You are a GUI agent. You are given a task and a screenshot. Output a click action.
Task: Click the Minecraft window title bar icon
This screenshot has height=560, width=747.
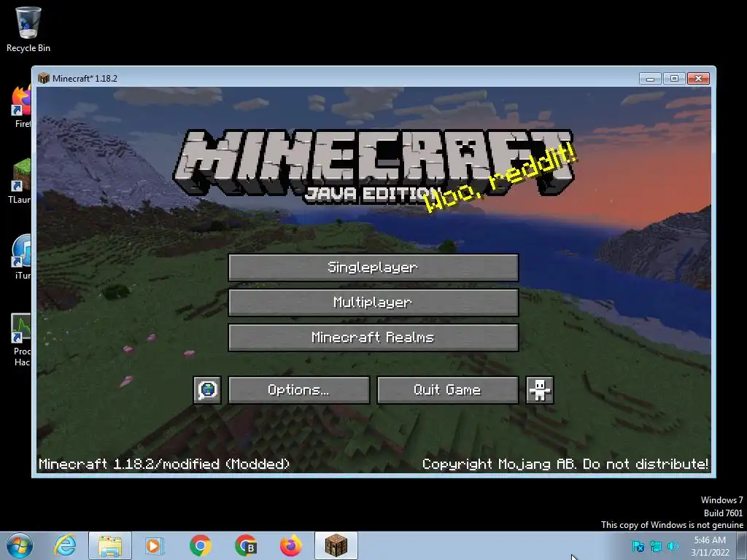point(43,78)
